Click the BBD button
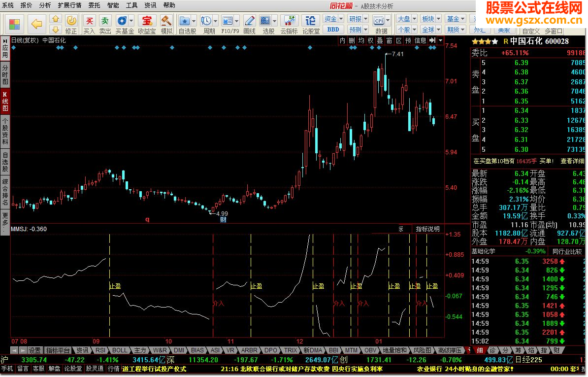 (x=333, y=30)
